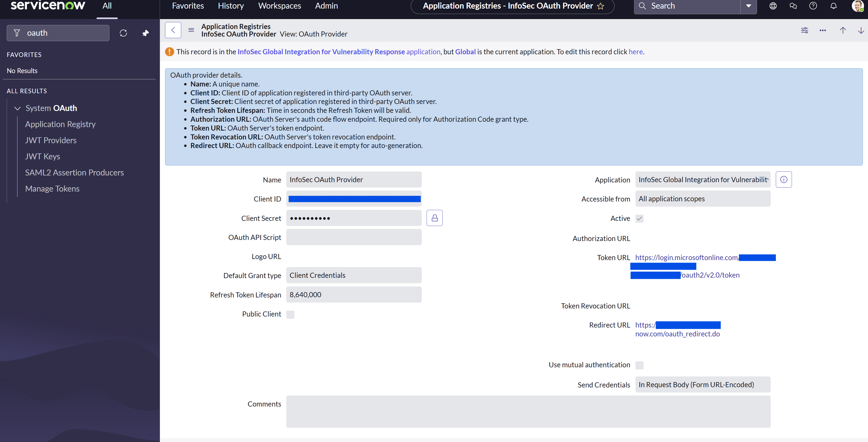The image size is (868, 442).
Task: Favorite this page with star icon
Action: point(601,6)
